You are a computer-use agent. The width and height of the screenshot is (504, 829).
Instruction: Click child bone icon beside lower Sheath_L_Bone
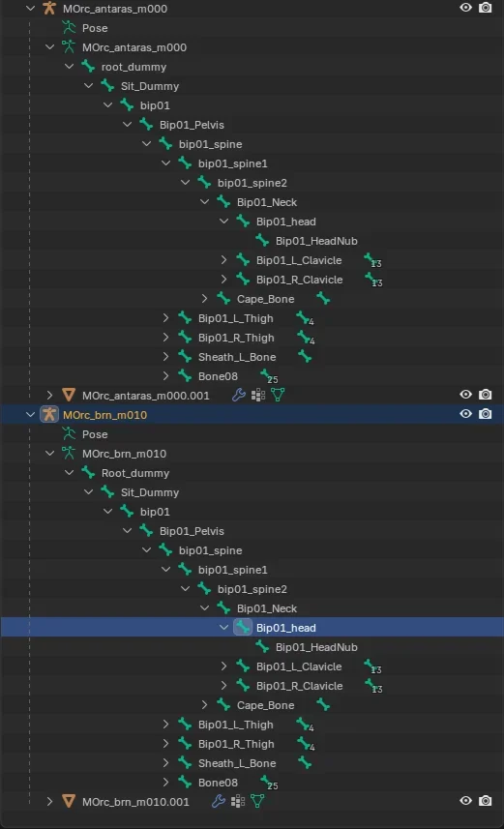pyautogui.click(x=305, y=763)
